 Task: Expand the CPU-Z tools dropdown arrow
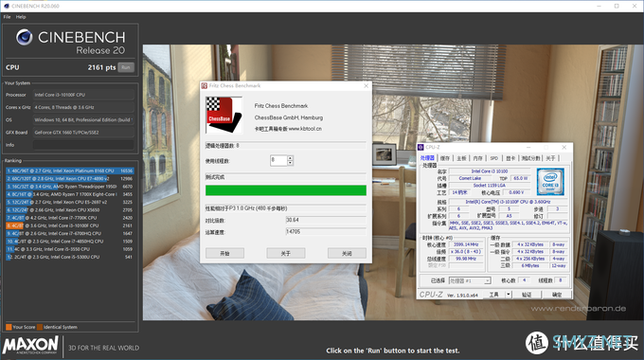(x=509, y=295)
